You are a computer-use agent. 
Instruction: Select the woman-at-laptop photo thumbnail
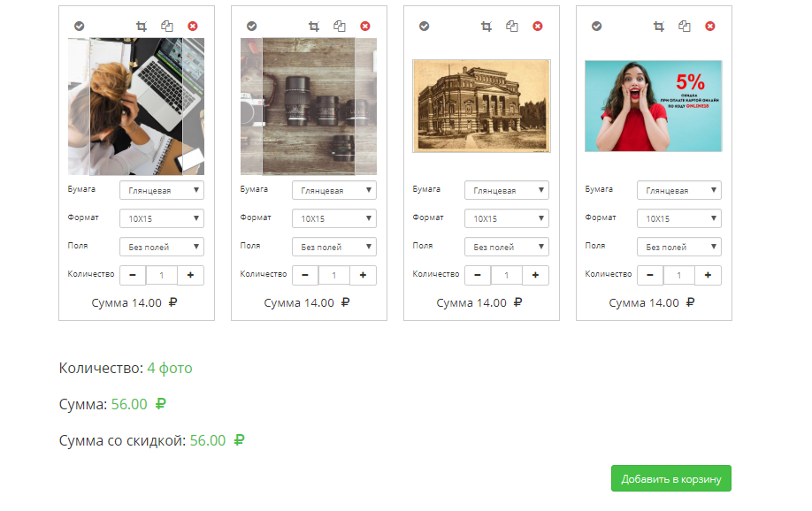pyautogui.click(x=136, y=106)
